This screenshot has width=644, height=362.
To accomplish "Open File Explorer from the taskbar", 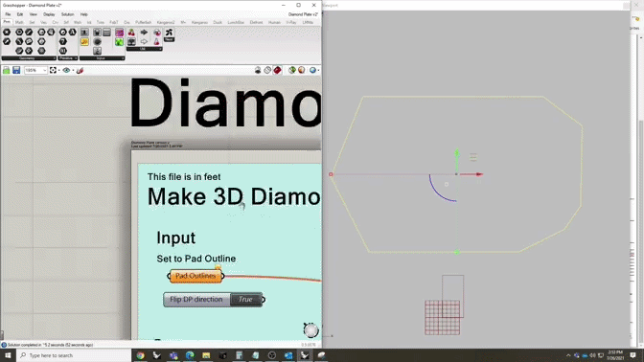I will [x=206, y=355].
